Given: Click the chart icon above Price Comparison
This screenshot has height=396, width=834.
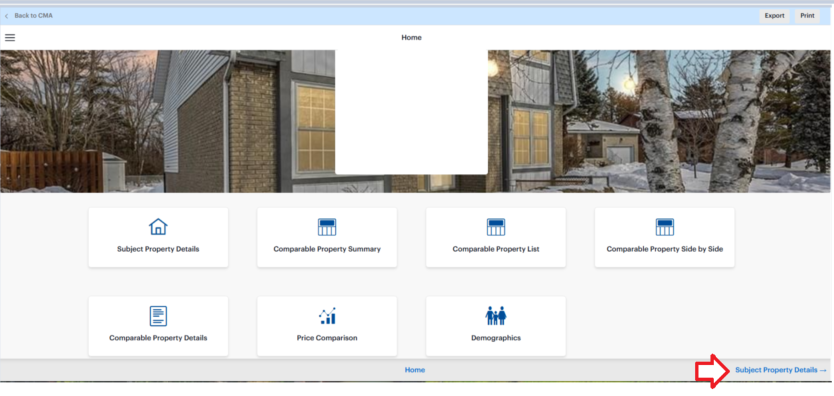Looking at the screenshot, I should pos(327,316).
